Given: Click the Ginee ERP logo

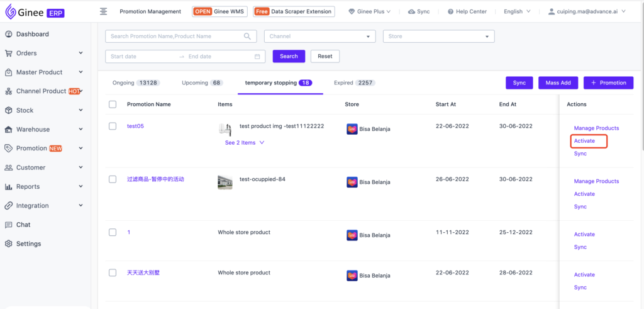Looking at the screenshot, I should coord(35,12).
